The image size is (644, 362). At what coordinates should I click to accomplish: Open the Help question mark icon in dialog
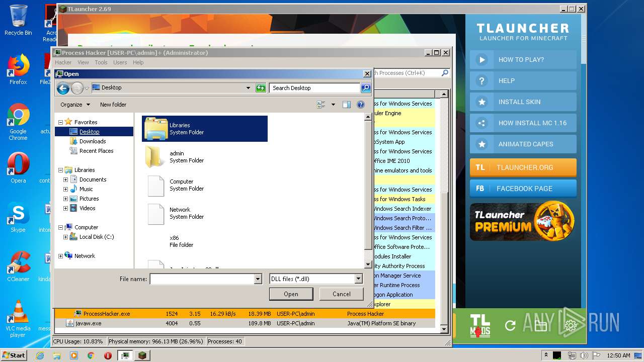click(361, 105)
